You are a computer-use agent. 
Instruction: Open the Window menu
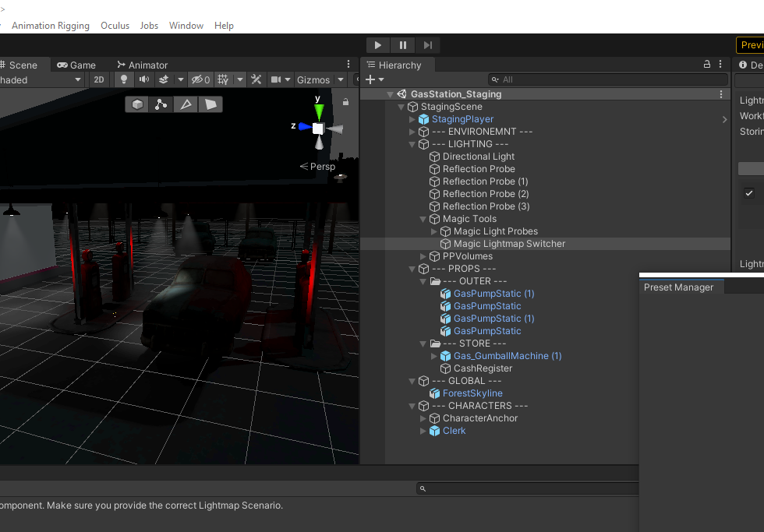[186, 25]
